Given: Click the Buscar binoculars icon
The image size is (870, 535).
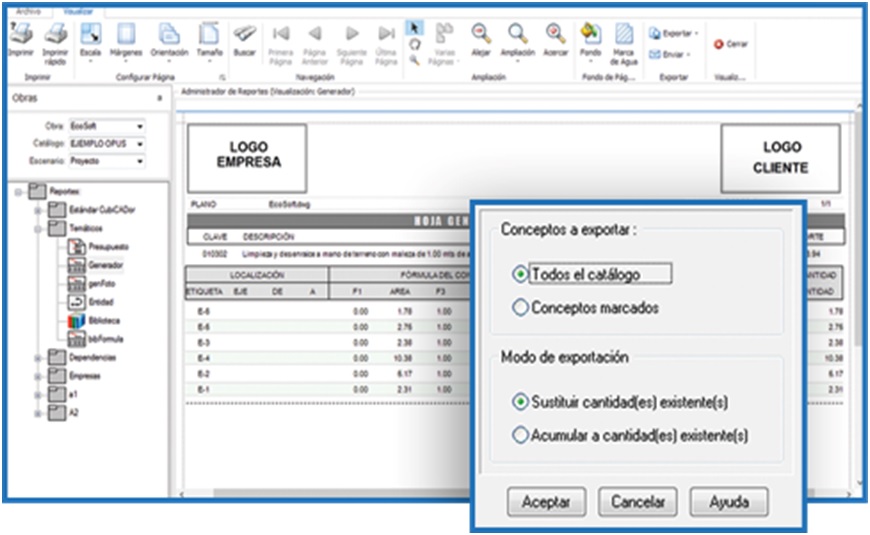Looking at the screenshot, I should coord(244,35).
